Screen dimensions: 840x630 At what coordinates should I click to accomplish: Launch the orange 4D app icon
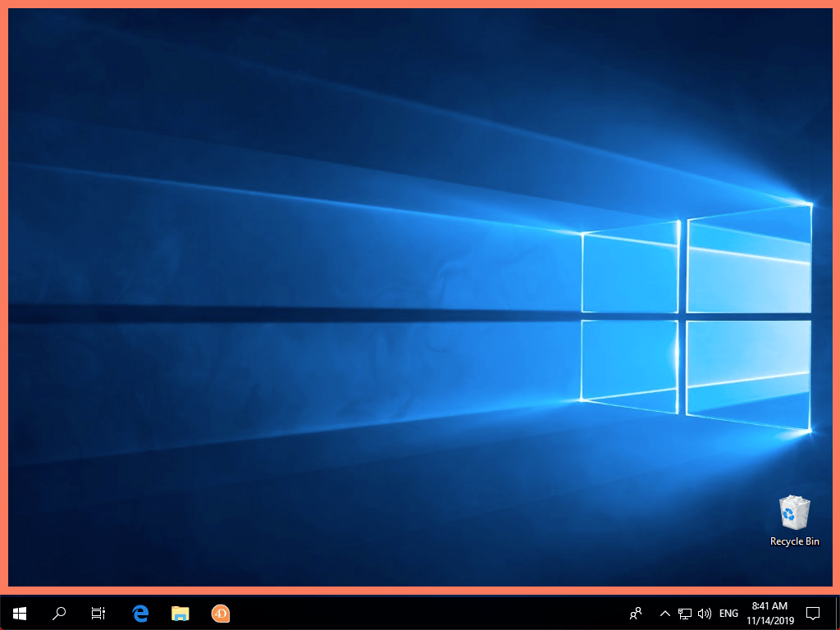(x=220, y=614)
